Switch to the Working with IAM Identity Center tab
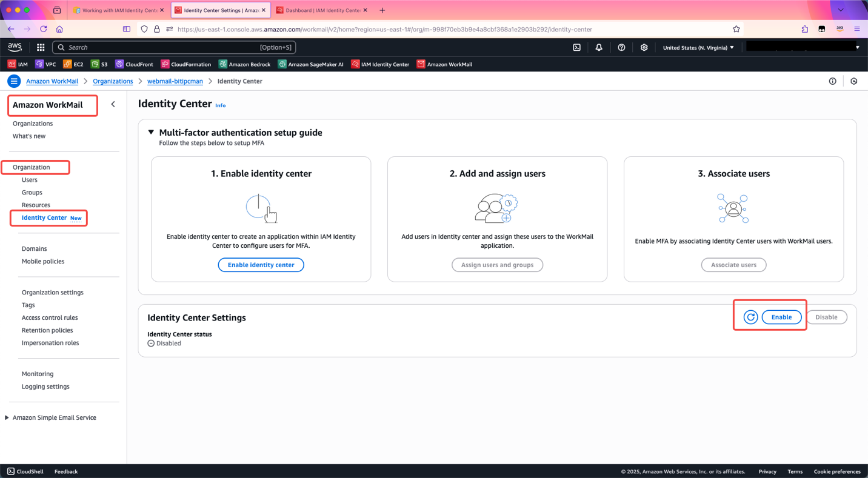 click(x=119, y=10)
